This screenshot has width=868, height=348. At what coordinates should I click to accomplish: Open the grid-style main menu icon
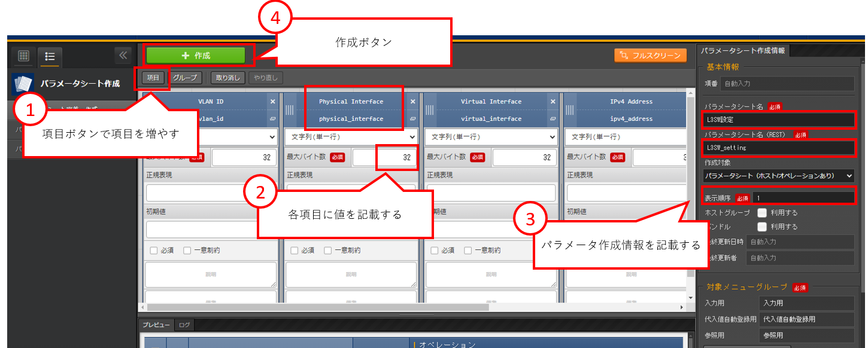24,56
